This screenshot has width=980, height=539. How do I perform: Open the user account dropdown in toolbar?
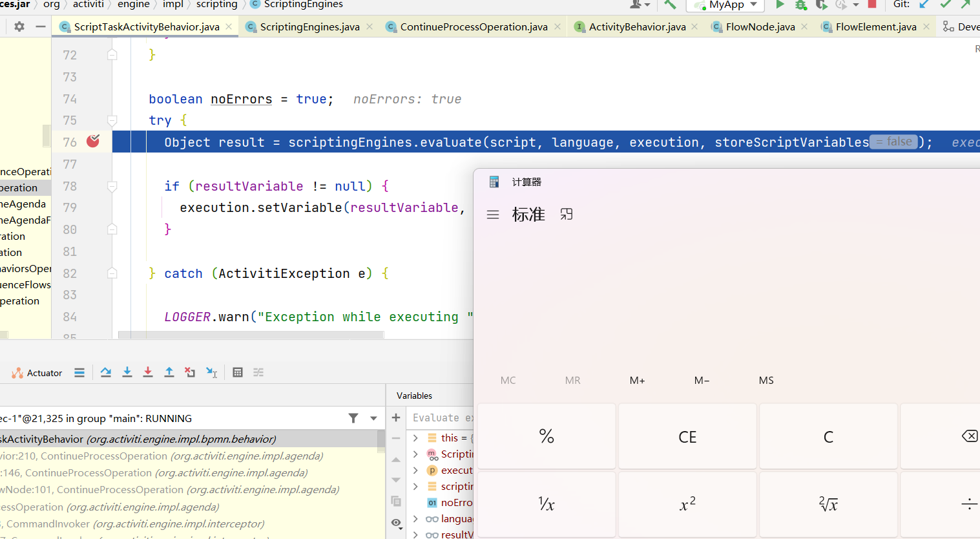point(640,5)
